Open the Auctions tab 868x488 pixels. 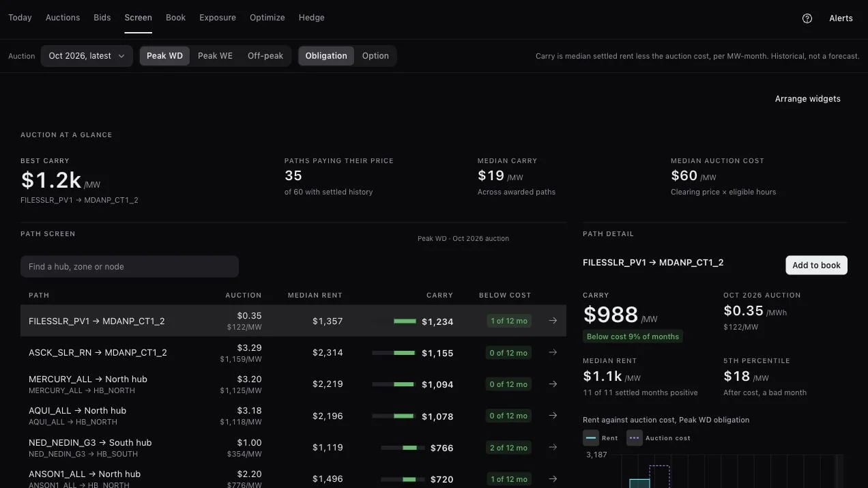coord(63,18)
